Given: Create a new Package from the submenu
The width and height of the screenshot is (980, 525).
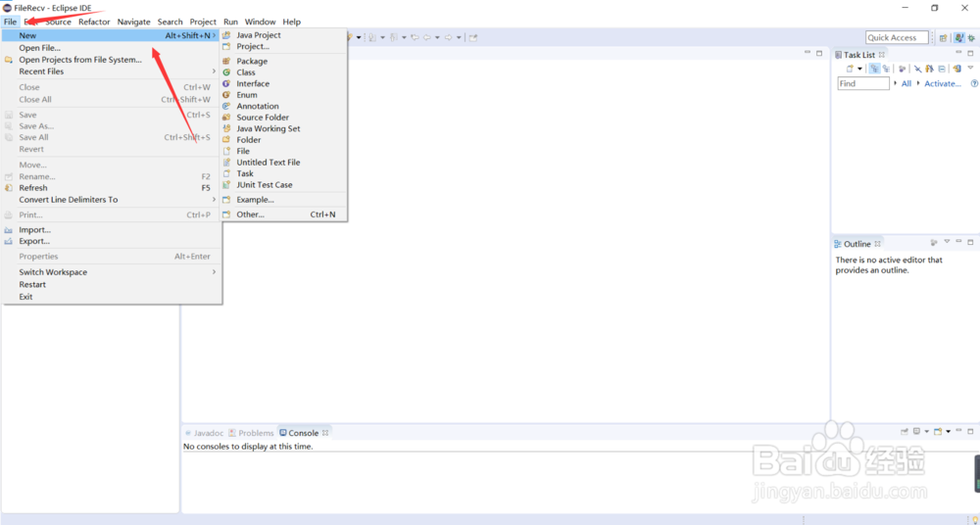Looking at the screenshot, I should (284, 62).
